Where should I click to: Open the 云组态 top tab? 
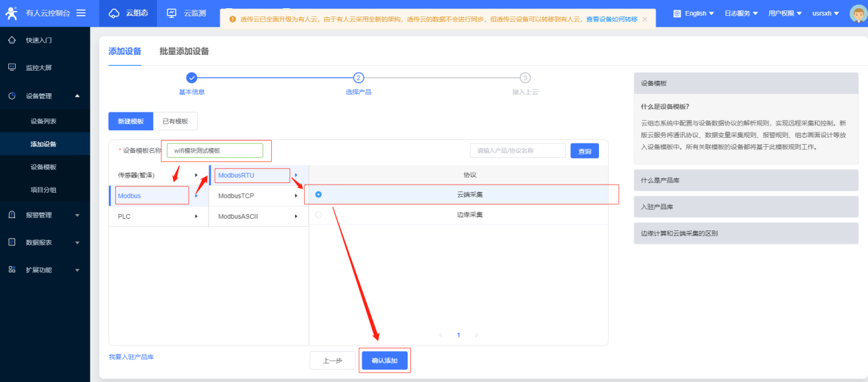click(128, 13)
